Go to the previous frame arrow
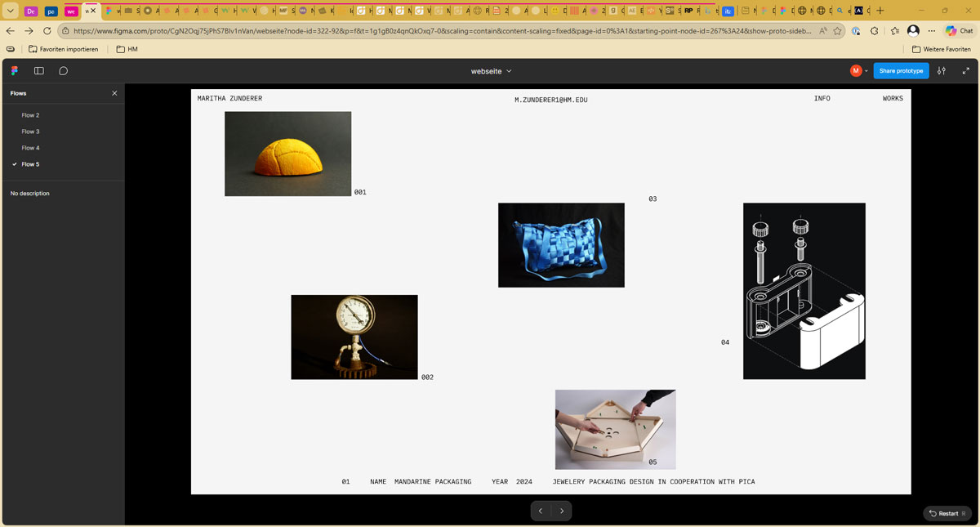Viewport: 980px width, 527px height. click(x=541, y=511)
